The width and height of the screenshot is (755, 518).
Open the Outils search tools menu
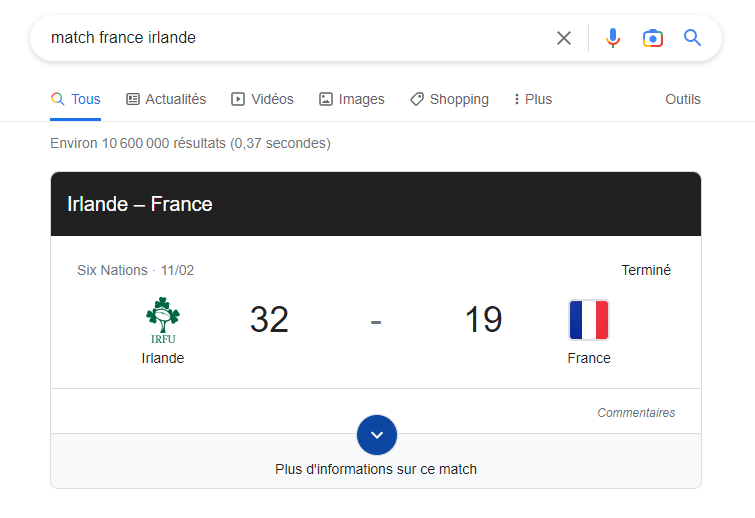click(x=683, y=99)
